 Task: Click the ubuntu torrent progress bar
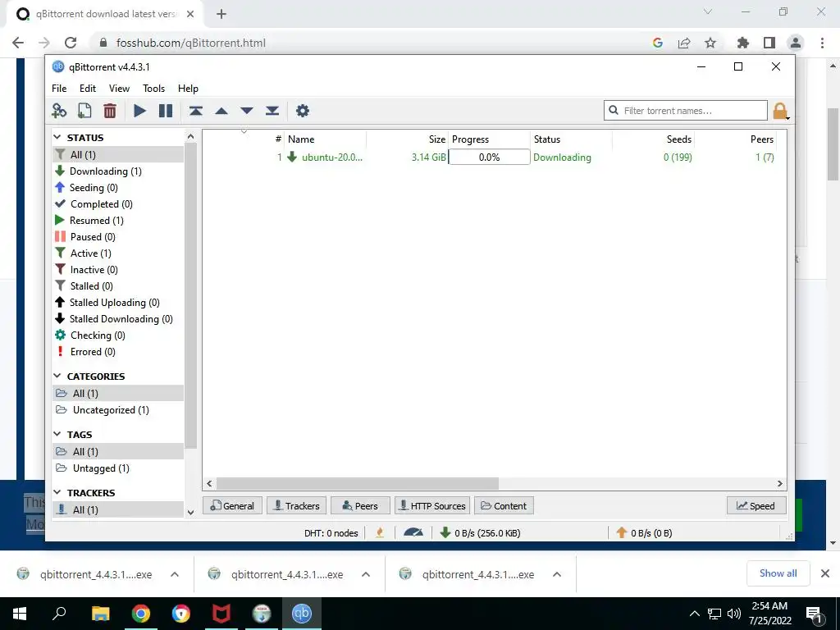[x=489, y=157]
